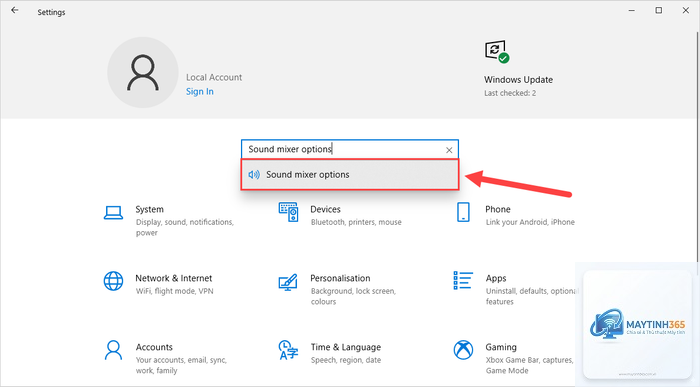Click the vertical scrollbar of Settings
The height and width of the screenshot is (387, 700).
pos(697,147)
